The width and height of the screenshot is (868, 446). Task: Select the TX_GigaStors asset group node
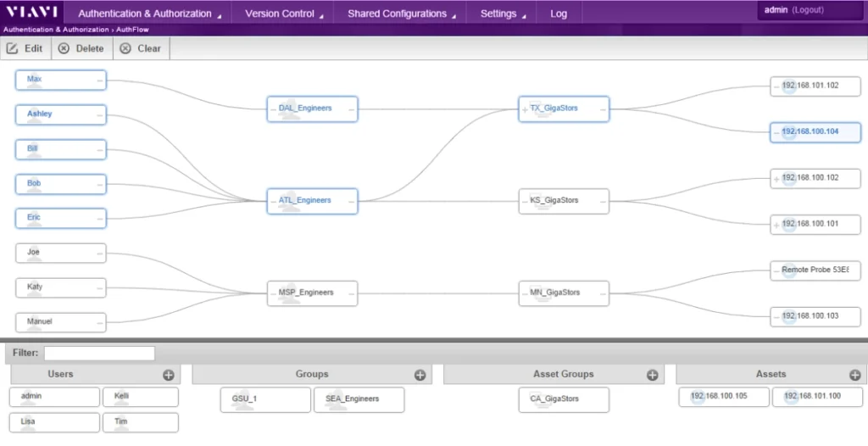564,109
